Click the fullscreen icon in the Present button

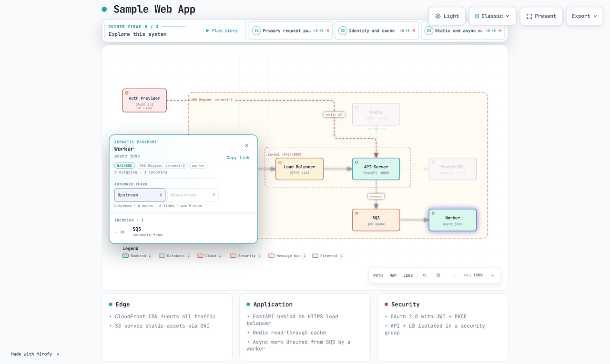[x=529, y=16]
